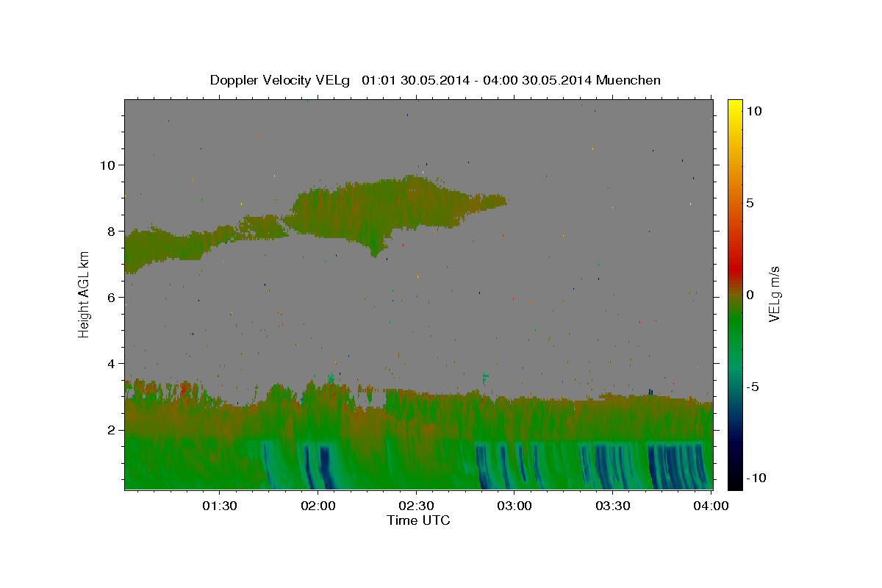
Task: Click the 04:00 time tick label
Action: [x=711, y=506]
